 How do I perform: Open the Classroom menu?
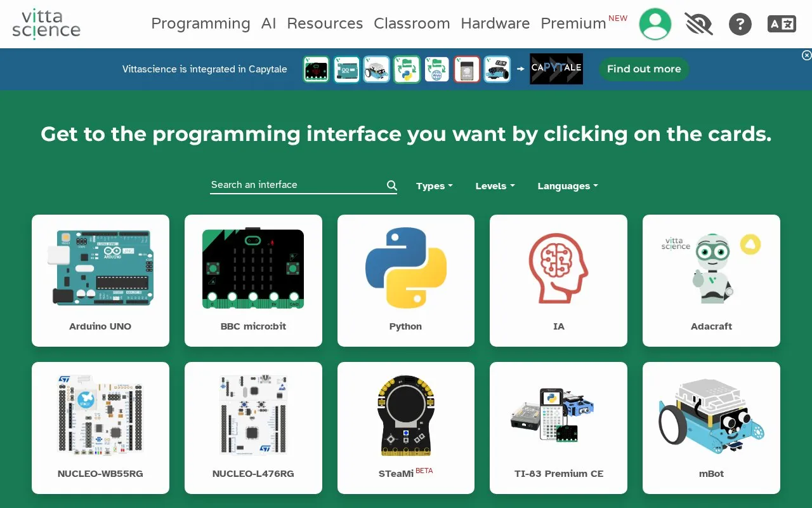412,23
